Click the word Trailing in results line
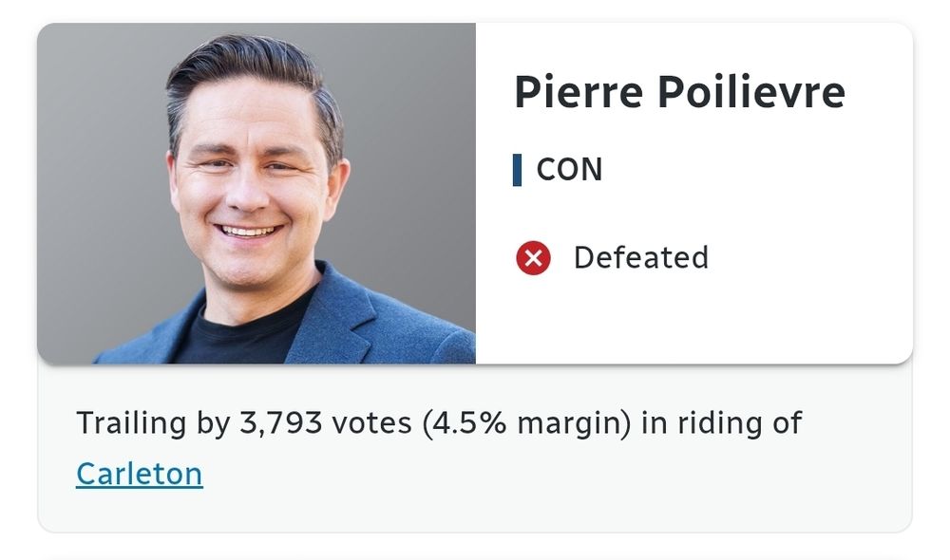 131,422
